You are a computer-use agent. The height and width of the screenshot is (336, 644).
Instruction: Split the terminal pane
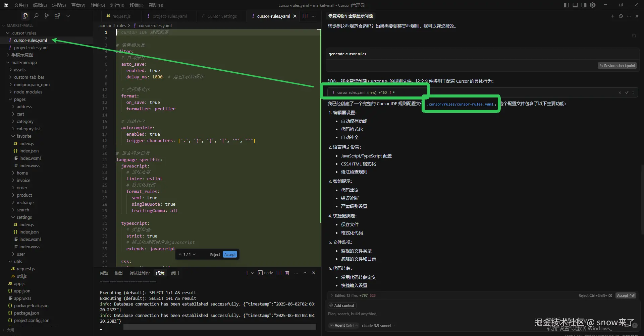click(279, 273)
